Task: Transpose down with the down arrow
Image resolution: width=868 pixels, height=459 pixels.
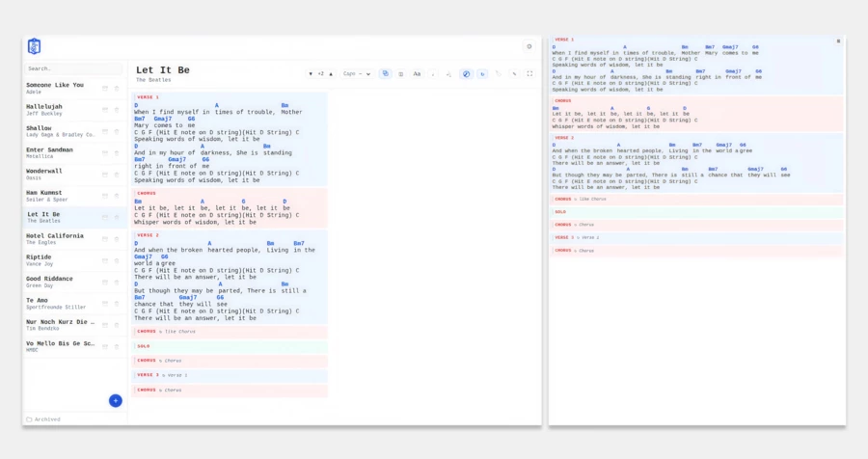Action: (x=311, y=73)
